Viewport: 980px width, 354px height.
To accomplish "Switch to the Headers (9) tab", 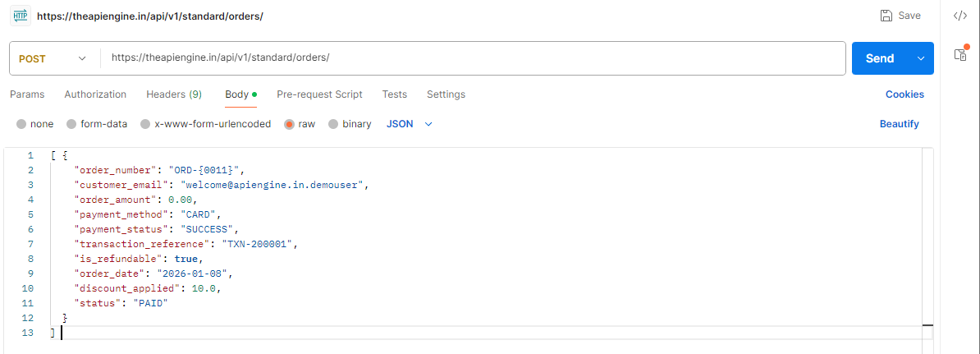I will (x=174, y=94).
